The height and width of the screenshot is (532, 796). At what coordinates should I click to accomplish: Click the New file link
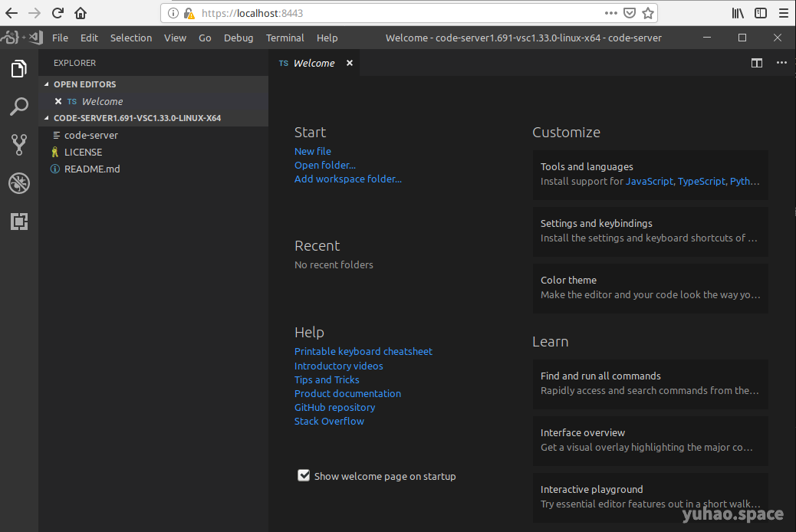click(313, 151)
